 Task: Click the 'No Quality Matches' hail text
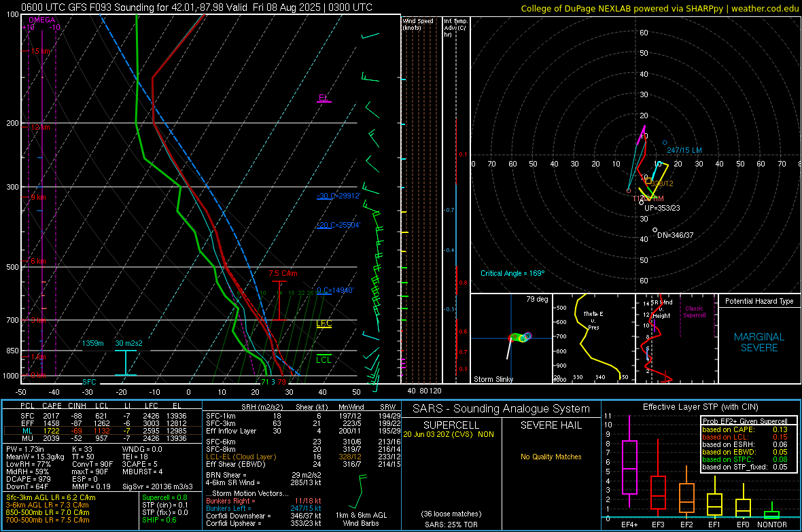(x=551, y=457)
